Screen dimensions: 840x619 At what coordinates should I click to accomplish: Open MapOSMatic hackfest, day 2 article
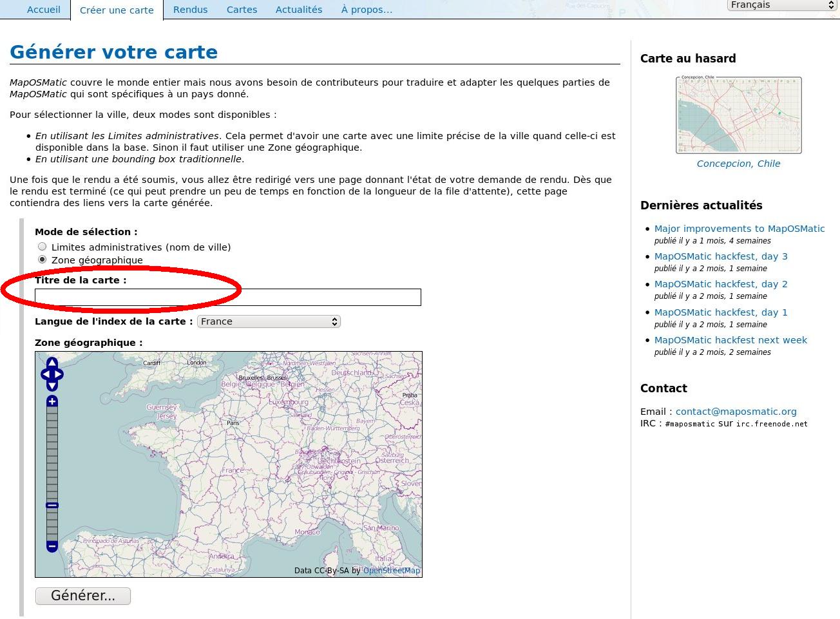[x=721, y=284]
